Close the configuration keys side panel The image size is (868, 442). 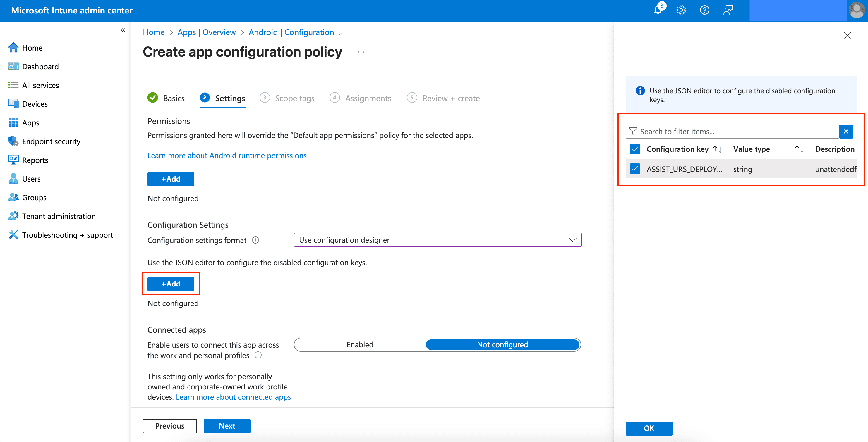click(x=848, y=36)
